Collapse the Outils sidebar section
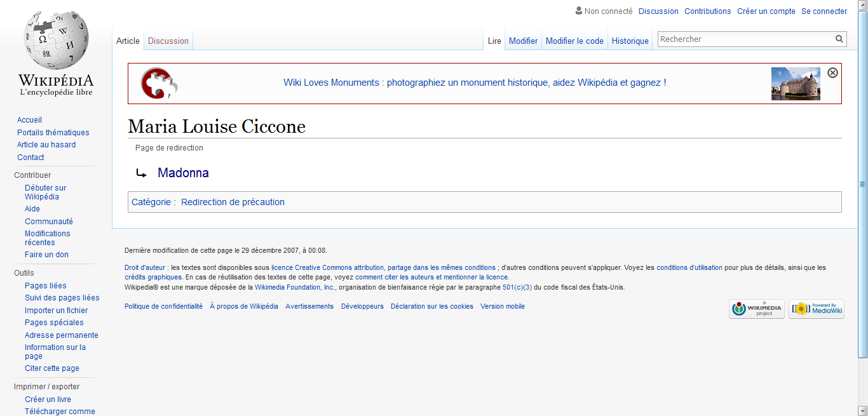Screen dimensions: 868x416 pyautogui.click(x=24, y=273)
